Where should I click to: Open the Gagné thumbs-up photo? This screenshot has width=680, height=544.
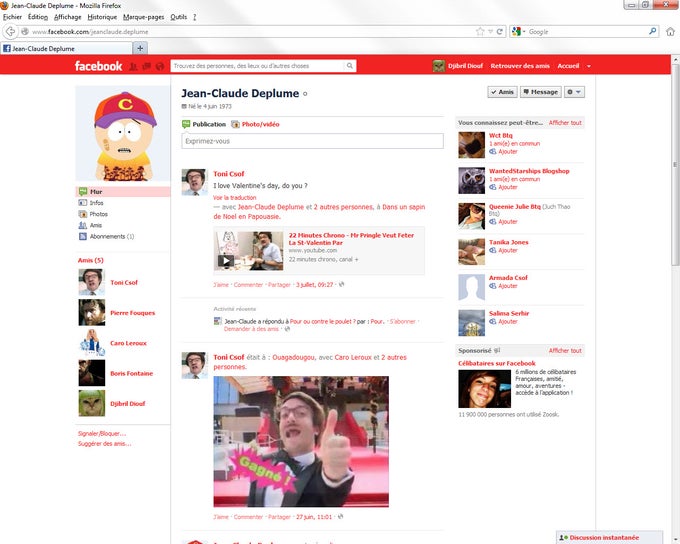301,442
